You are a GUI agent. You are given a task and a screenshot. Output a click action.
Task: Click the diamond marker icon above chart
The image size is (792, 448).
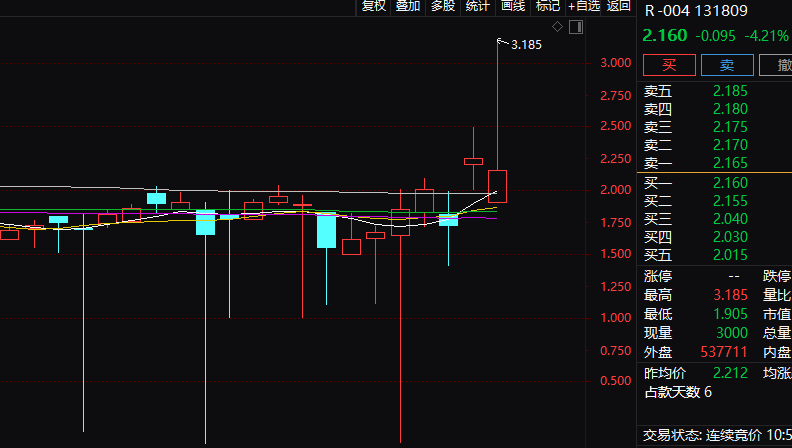click(x=557, y=27)
